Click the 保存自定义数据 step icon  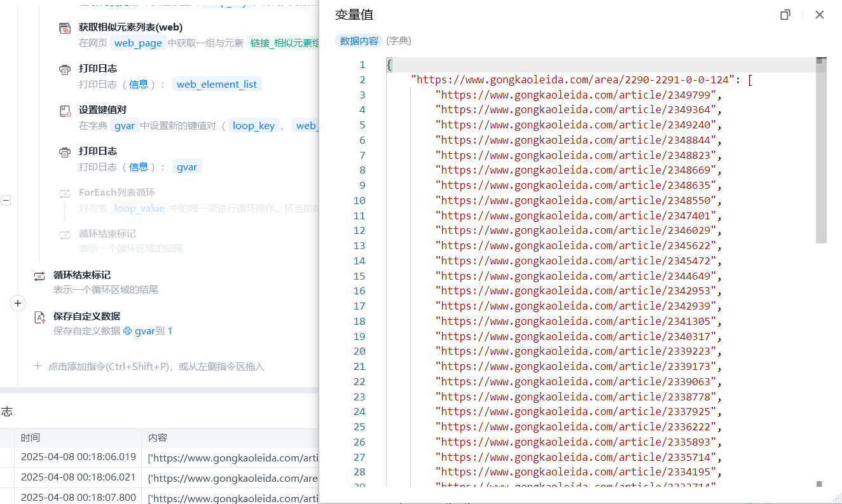click(x=39, y=317)
